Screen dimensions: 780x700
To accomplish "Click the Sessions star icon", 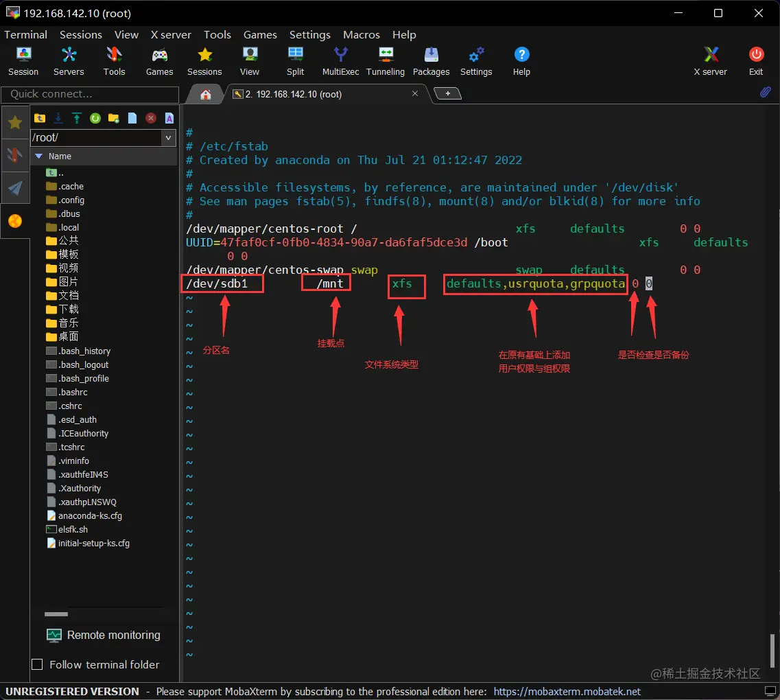I will (204, 61).
